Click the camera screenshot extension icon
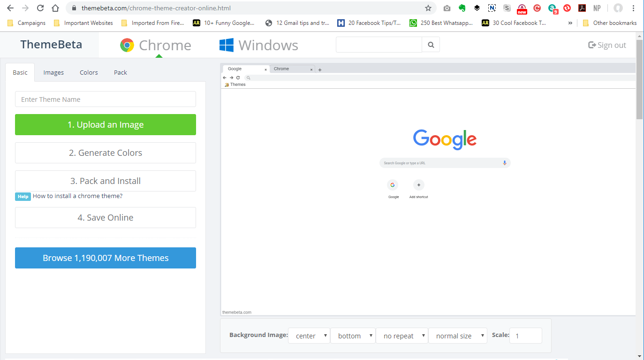Viewport: 644px width, 360px height. click(x=447, y=8)
